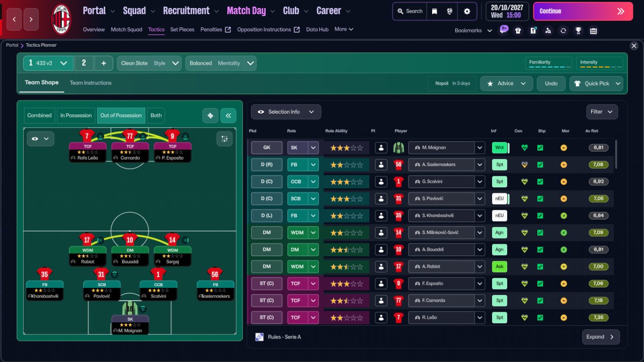Open the Squad menu
Screen dimensions: 644x362
[x=138, y=11]
